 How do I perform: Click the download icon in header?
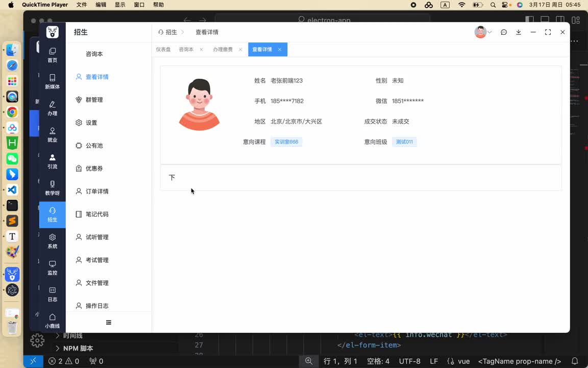[x=518, y=32]
